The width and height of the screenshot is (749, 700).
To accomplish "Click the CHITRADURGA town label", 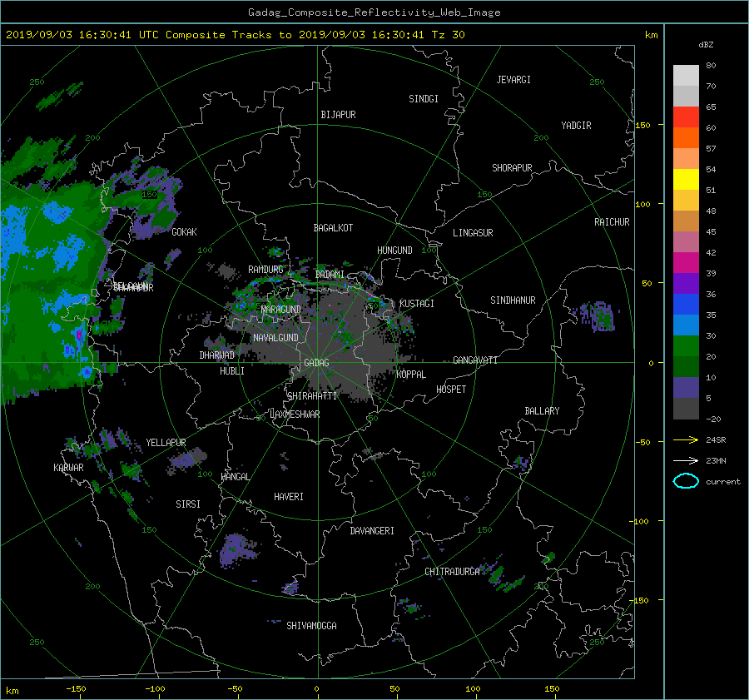I will (x=452, y=572).
